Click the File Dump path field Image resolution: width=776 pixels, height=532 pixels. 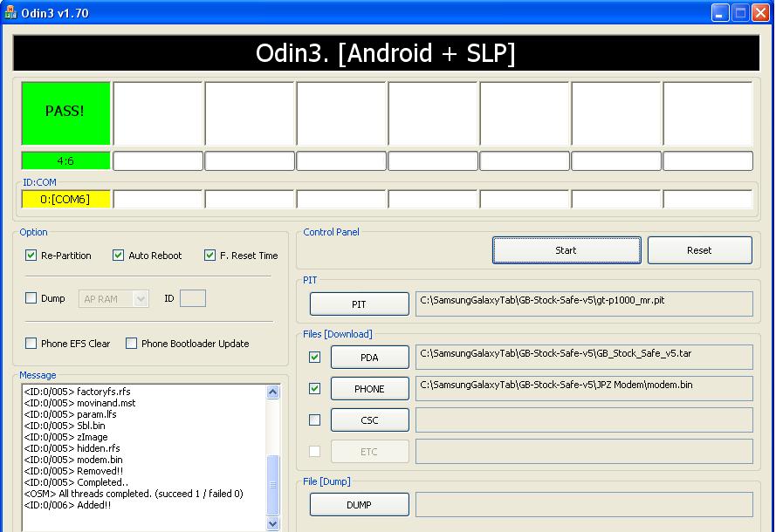pyautogui.click(x=584, y=504)
